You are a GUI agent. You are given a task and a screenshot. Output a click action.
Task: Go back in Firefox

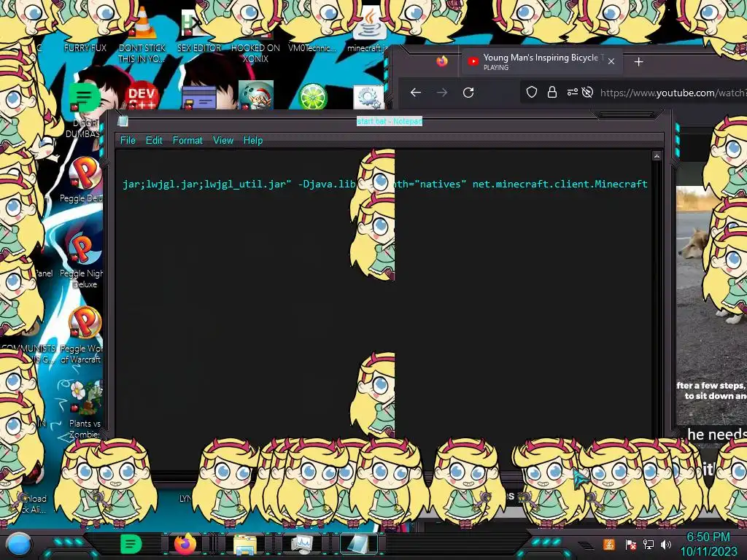[x=415, y=93]
